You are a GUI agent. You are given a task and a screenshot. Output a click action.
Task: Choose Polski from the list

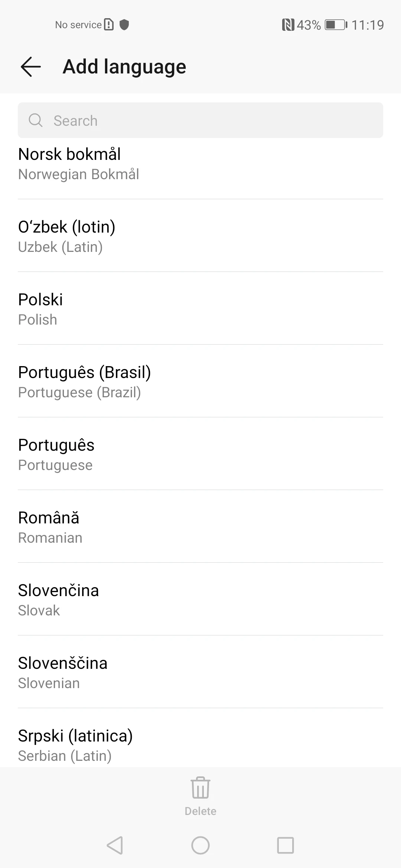(x=200, y=308)
